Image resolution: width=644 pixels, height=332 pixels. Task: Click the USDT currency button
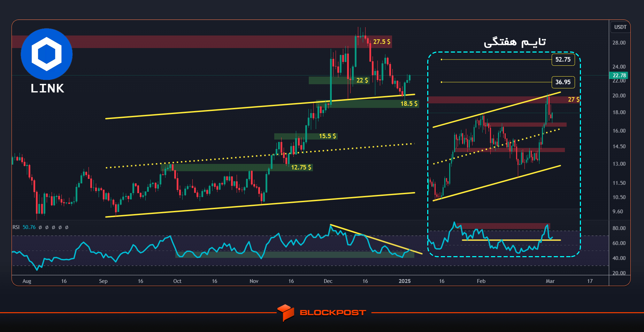point(620,27)
